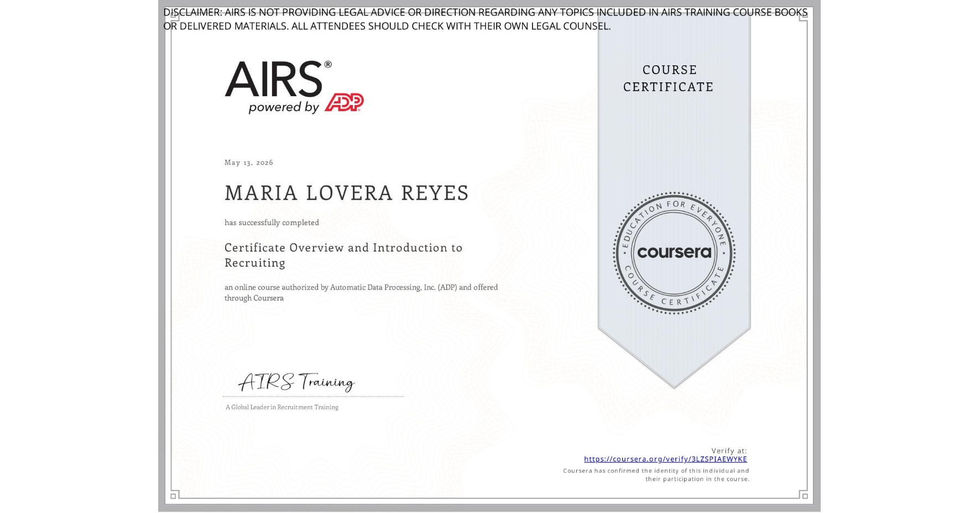
Task: Select the name MARIA LOVERA REYES
Action: (x=347, y=193)
